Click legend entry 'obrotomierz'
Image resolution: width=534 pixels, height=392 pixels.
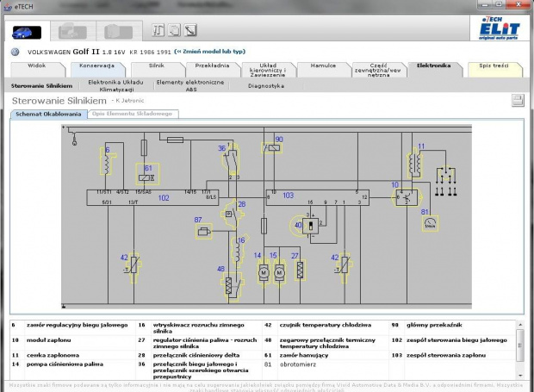pos(298,364)
